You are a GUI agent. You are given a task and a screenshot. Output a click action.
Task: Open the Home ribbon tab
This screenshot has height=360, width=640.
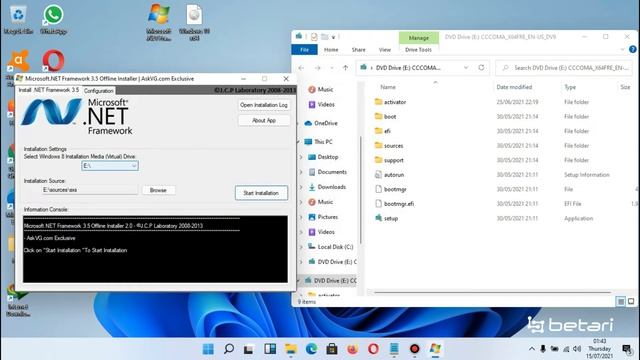(331, 49)
